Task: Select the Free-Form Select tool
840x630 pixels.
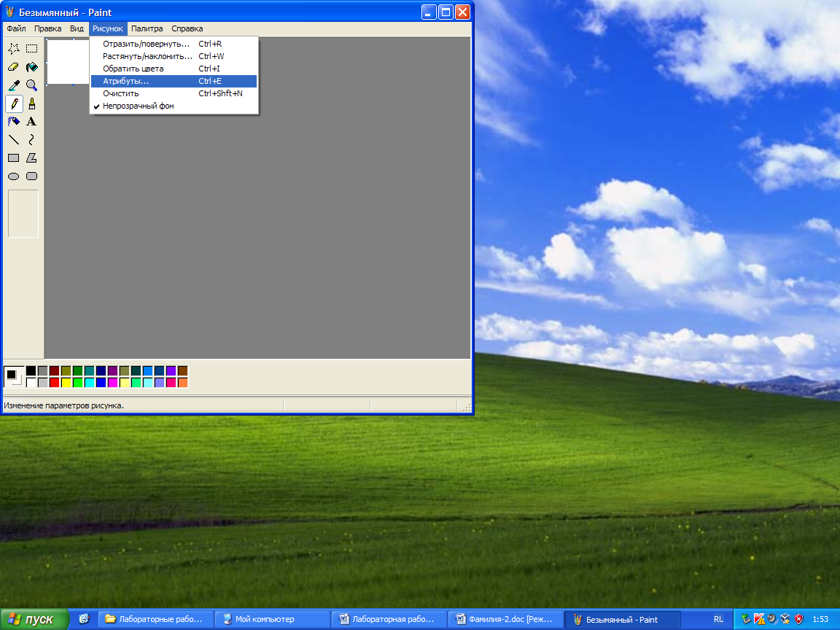Action: click(14, 49)
